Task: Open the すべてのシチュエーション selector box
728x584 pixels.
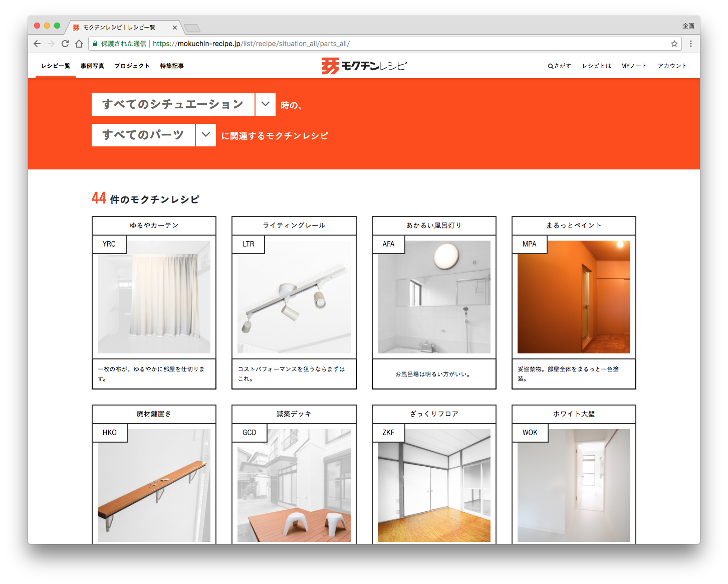Action: tap(173, 104)
